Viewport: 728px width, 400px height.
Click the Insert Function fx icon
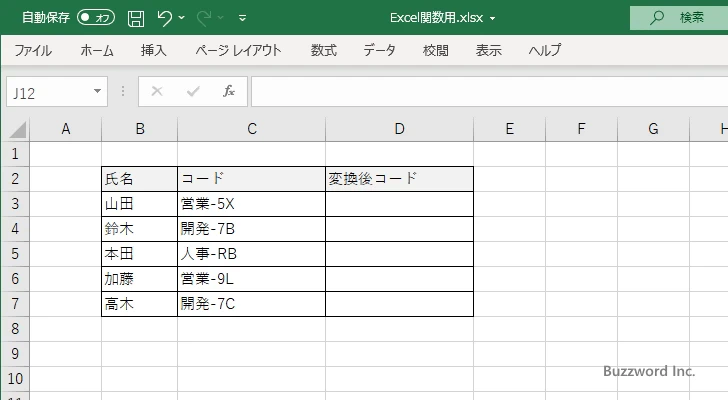(228, 91)
